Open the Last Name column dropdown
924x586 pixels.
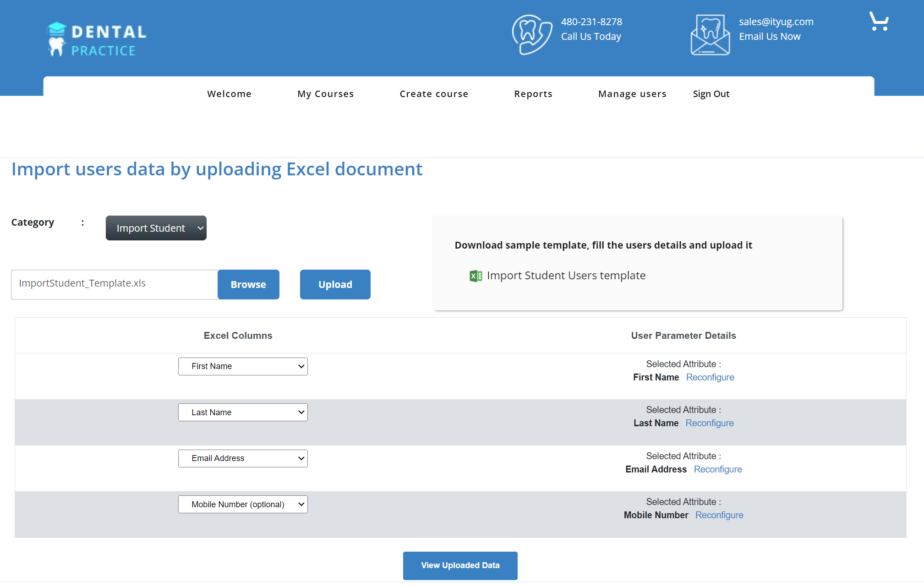(x=243, y=412)
